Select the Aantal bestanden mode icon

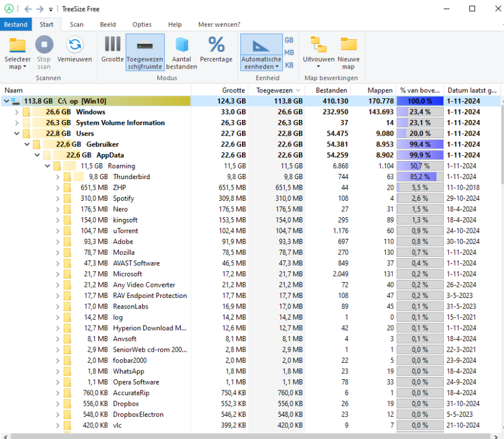pos(182,45)
